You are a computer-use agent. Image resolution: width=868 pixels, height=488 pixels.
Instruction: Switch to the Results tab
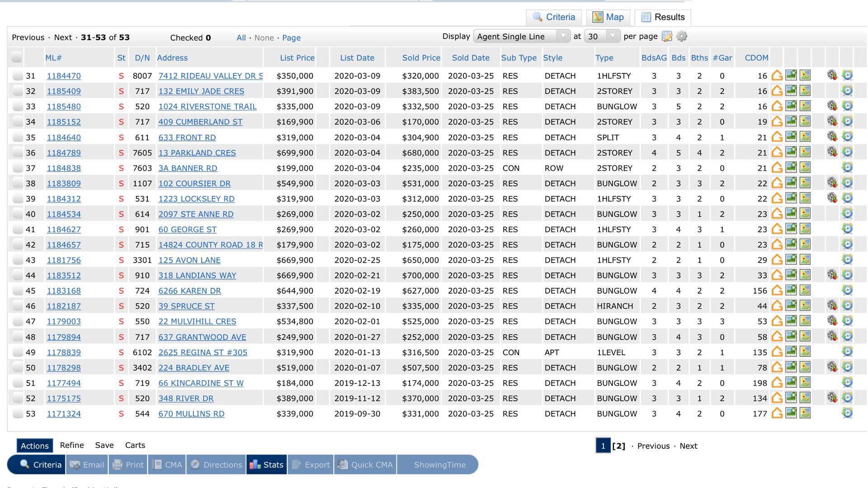(663, 17)
